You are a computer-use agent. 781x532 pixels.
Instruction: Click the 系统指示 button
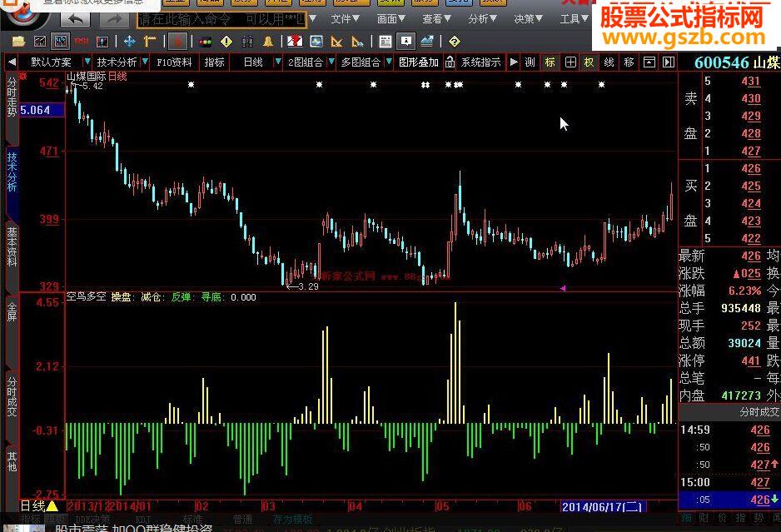pos(481,62)
